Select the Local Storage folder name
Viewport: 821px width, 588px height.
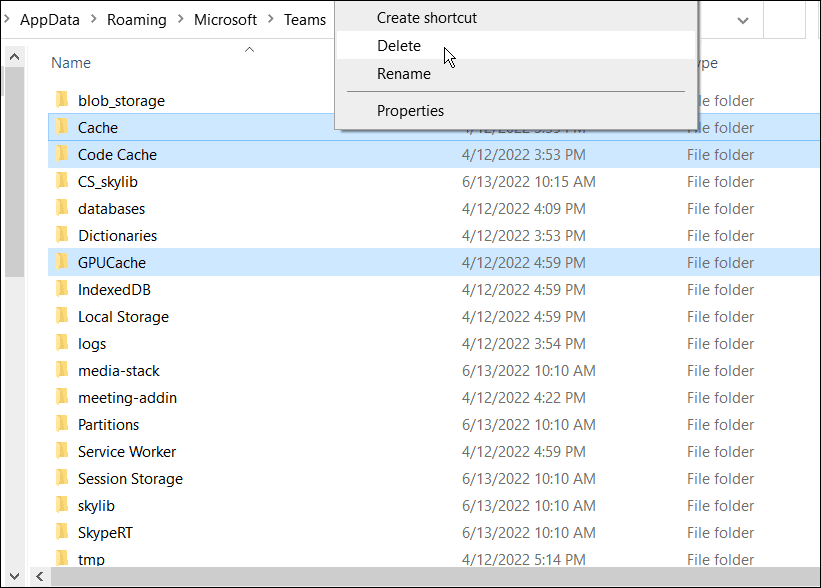(x=124, y=317)
